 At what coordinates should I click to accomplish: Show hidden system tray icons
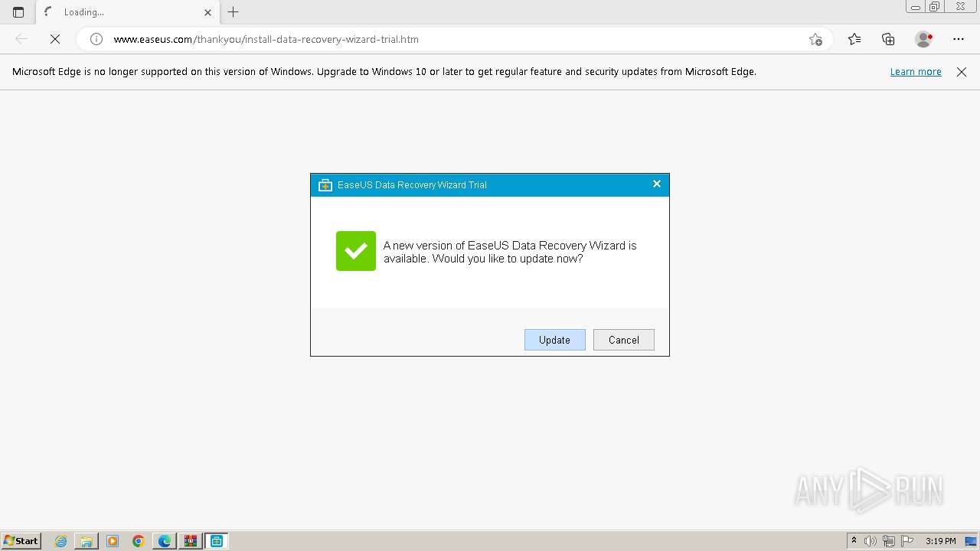coord(854,541)
